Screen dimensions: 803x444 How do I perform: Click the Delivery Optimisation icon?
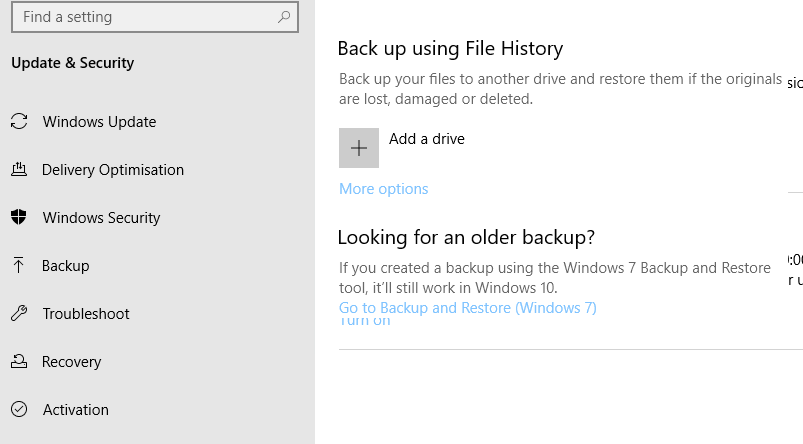point(19,169)
